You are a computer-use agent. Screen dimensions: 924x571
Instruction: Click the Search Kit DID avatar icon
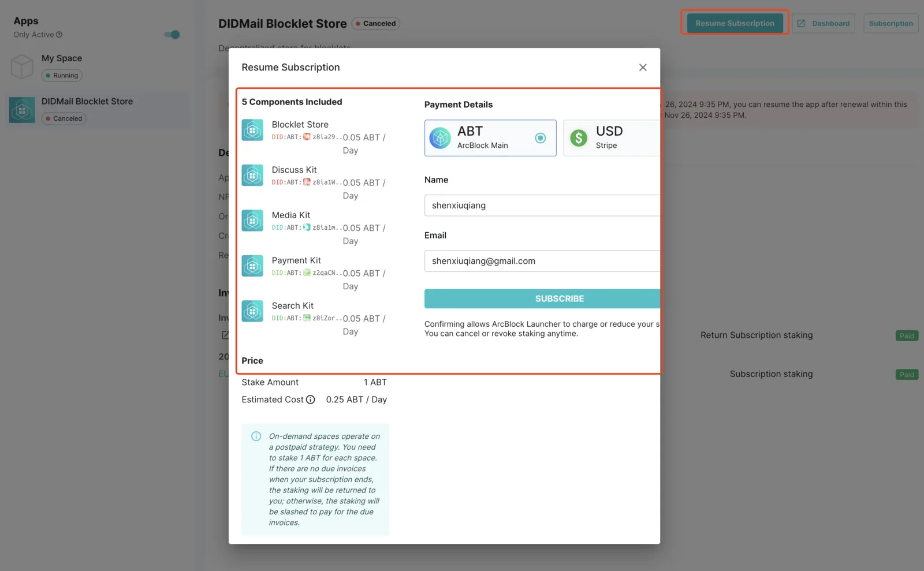pyautogui.click(x=307, y=318)
